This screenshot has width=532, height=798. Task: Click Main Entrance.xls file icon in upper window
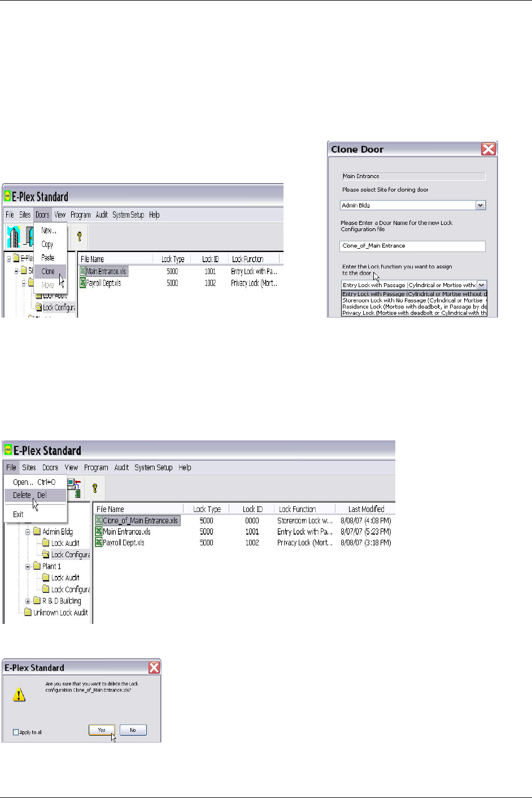tap(83, 271)
